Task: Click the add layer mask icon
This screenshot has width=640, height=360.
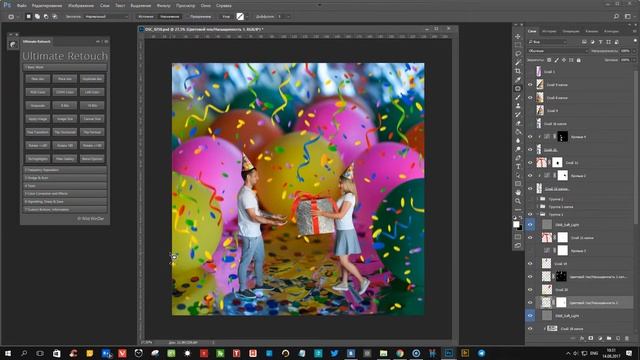Action: (x=591, y=338)
